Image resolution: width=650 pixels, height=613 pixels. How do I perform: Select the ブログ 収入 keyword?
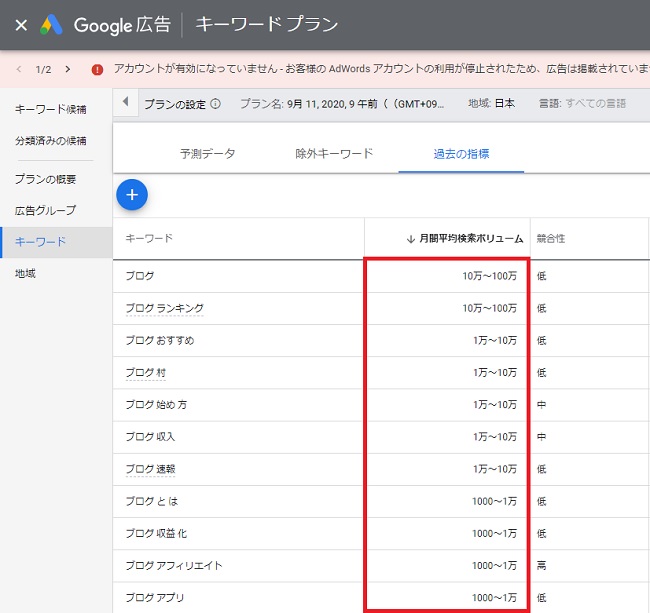coord(150,436)
